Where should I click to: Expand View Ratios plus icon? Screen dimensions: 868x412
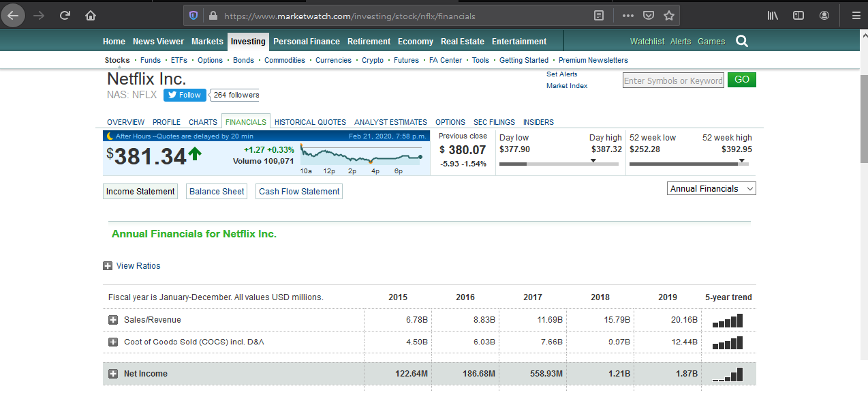point(107,266)
